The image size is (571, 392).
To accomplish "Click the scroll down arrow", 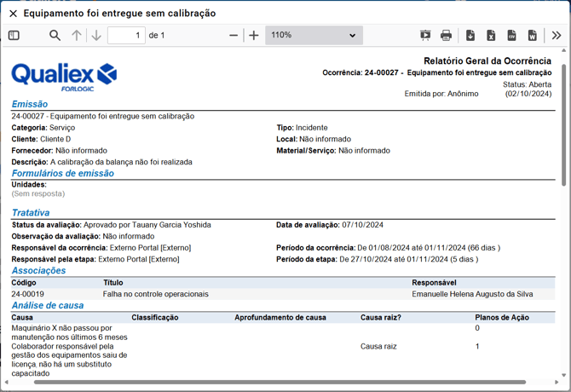I will coord(564,375).
